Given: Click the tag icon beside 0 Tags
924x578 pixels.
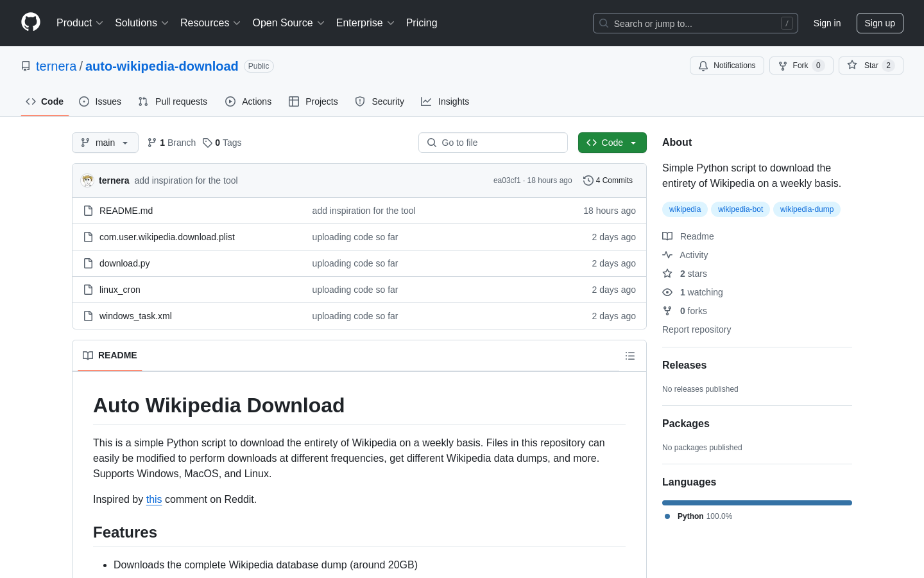Looking at the screenshot, I should [x=207, y=143].
